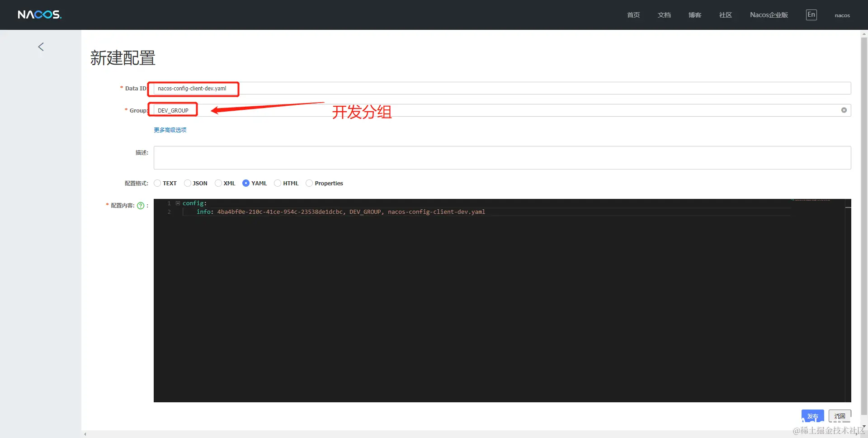Viewport: 868px width, 438px height.
Task: Click line number 2 in the editor gutter
Action: [169, 212]
